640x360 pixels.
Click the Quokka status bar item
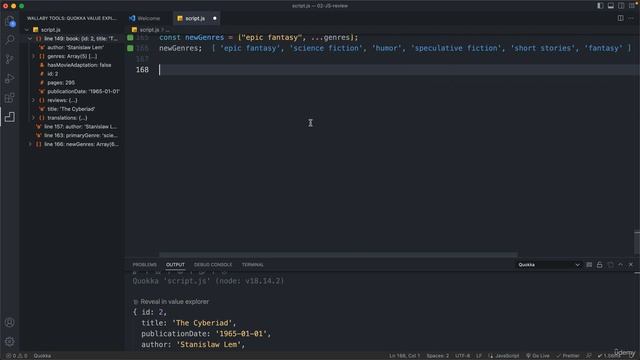click(42, 356)
